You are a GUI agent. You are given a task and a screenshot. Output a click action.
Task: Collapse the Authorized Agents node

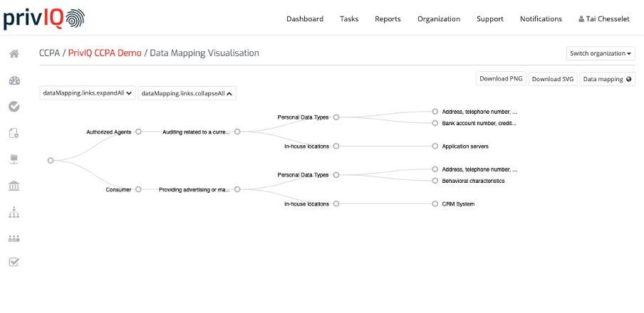138,132
